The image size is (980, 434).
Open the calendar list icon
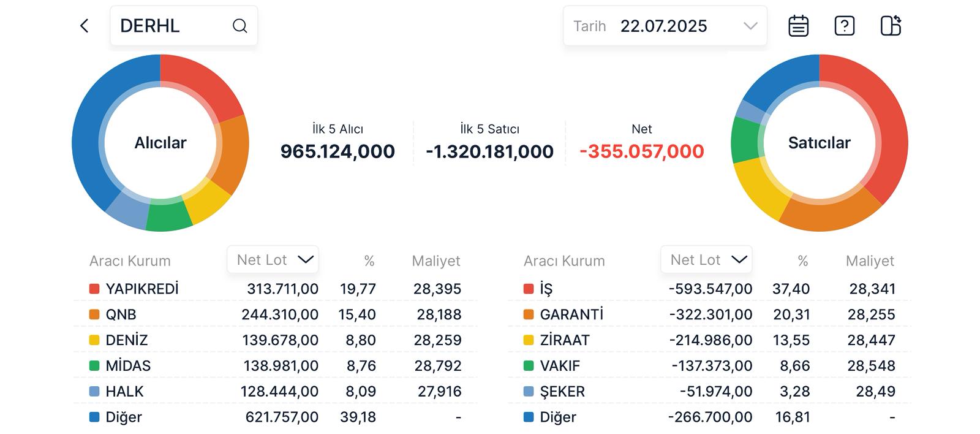[x=798, y=26]
